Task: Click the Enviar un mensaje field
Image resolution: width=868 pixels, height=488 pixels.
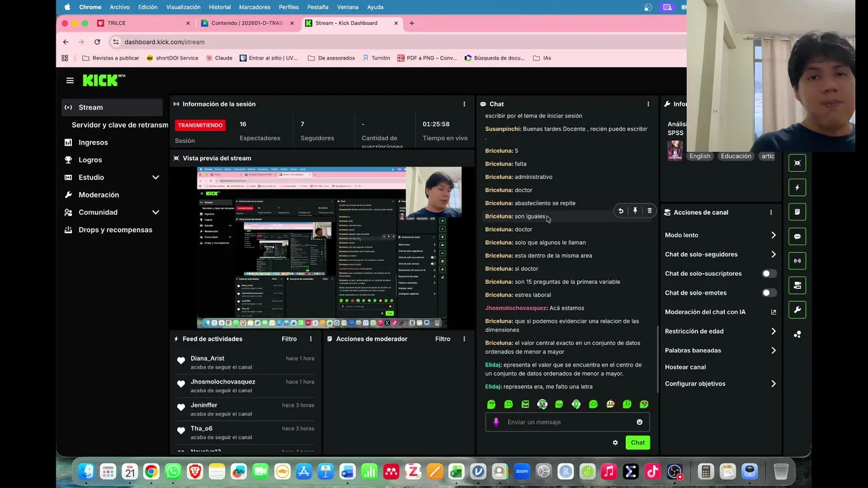Action: [x=568, y=422]
